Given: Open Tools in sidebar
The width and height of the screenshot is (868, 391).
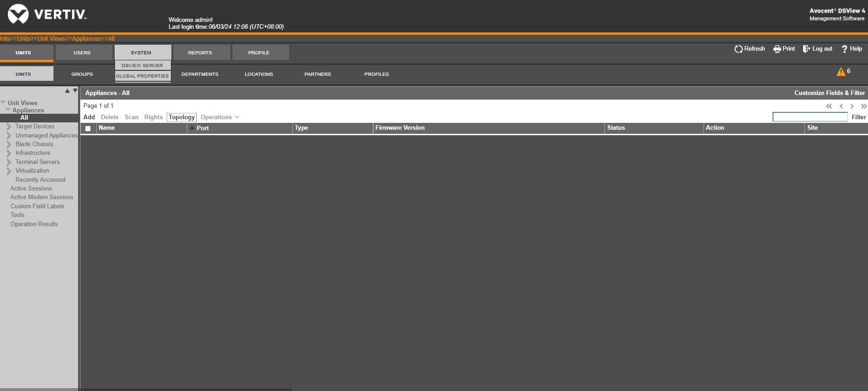Looking at the screenshot, I should click(x=17, y=215).
